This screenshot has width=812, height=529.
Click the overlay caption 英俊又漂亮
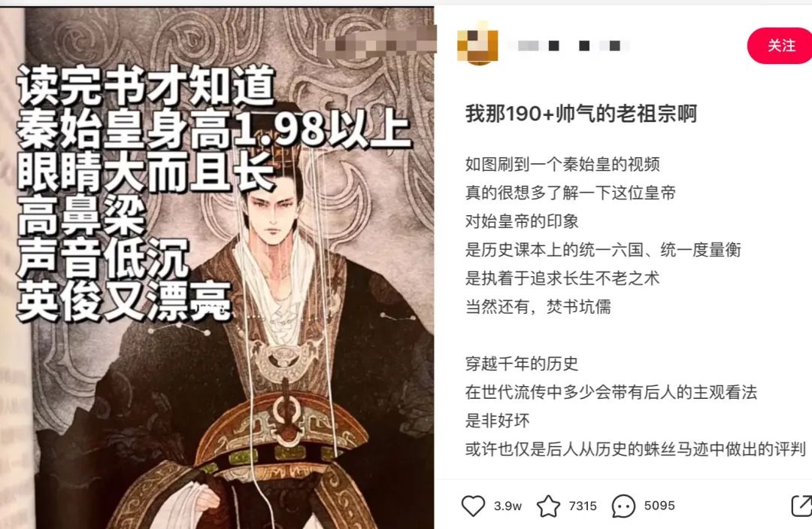(124, 301)
